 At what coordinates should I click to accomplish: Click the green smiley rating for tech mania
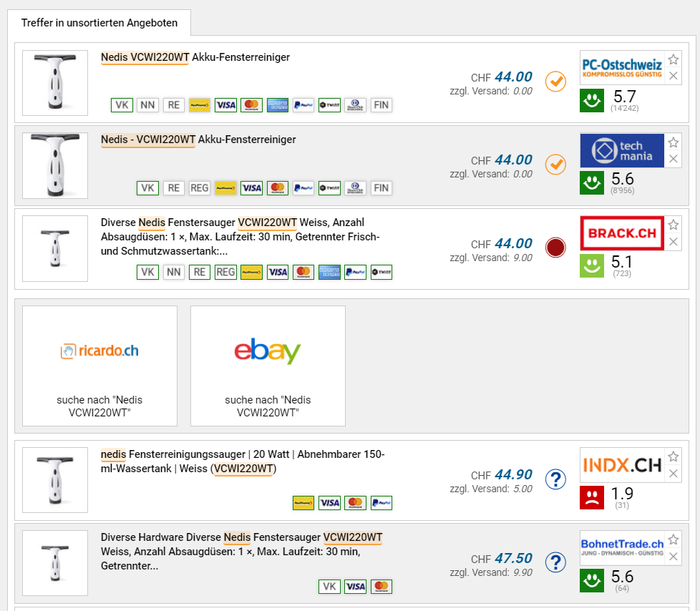click(592, 182)
